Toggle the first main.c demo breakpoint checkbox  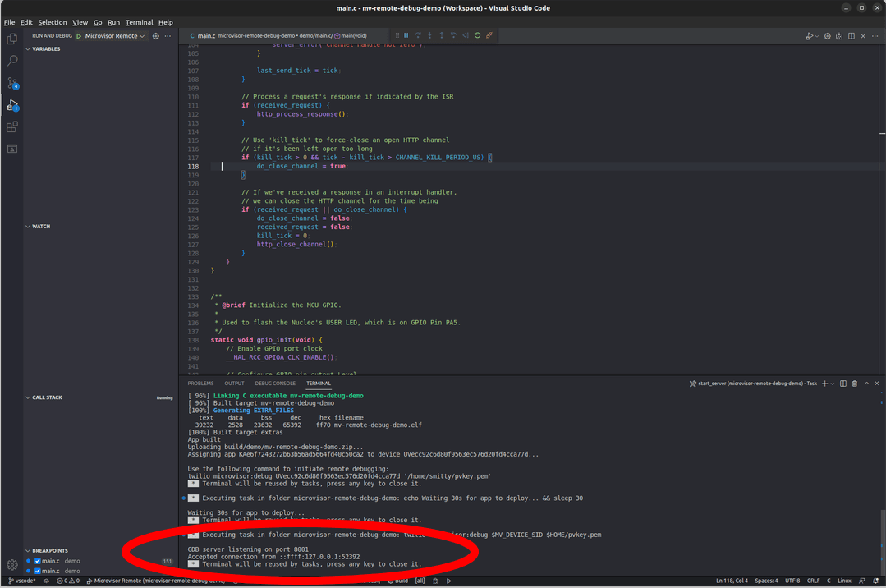38,561
